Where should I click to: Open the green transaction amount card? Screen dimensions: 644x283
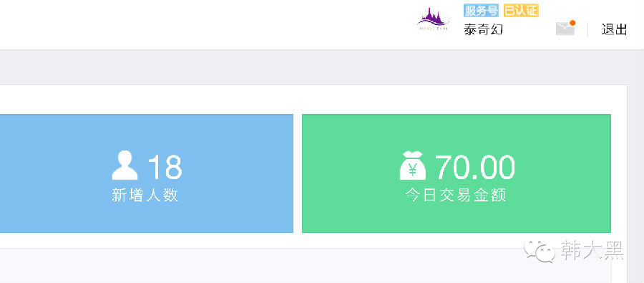tap(457, 173)
